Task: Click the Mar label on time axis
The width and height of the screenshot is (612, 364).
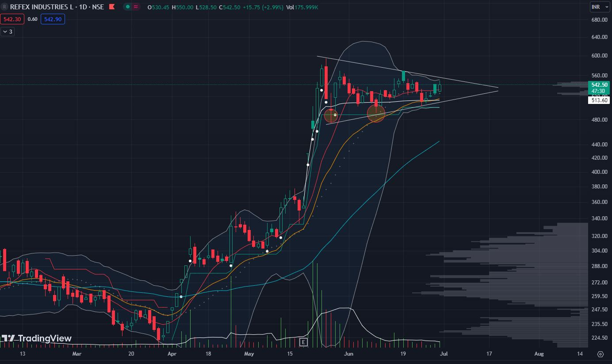Action: [77, 354]
